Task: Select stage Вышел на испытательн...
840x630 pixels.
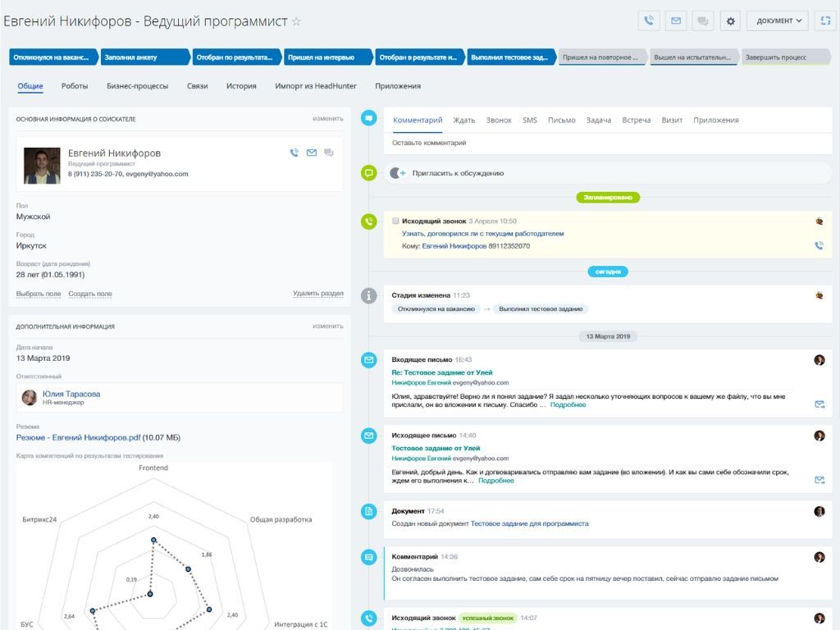Action: pyautogui.click(x=693, y=57)
